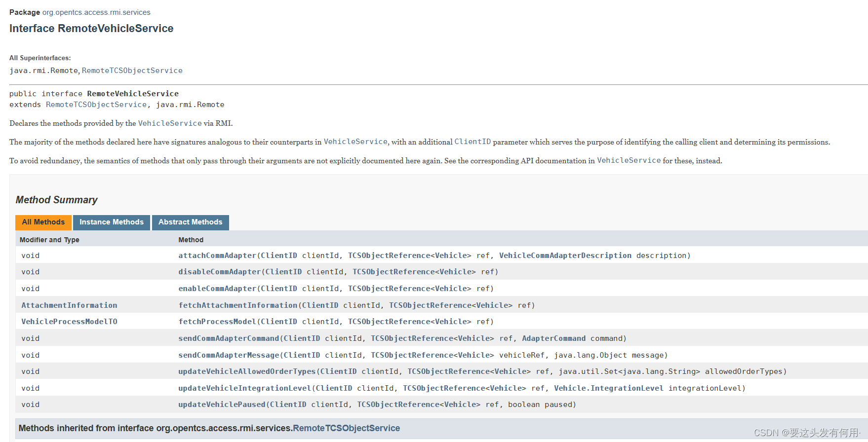Open the enableCommAdapter method link
The width and height of the screenshot is (868, 442).
(217, 289)
